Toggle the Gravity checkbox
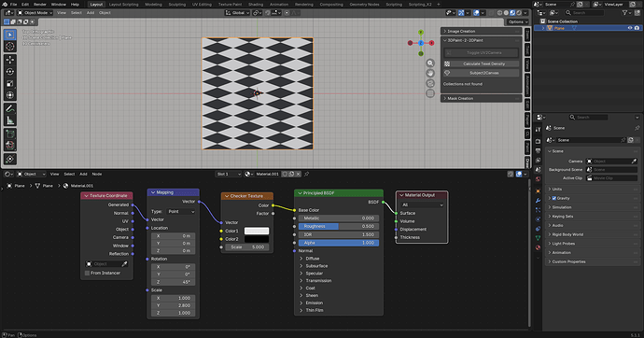 [x=554, y=198]
